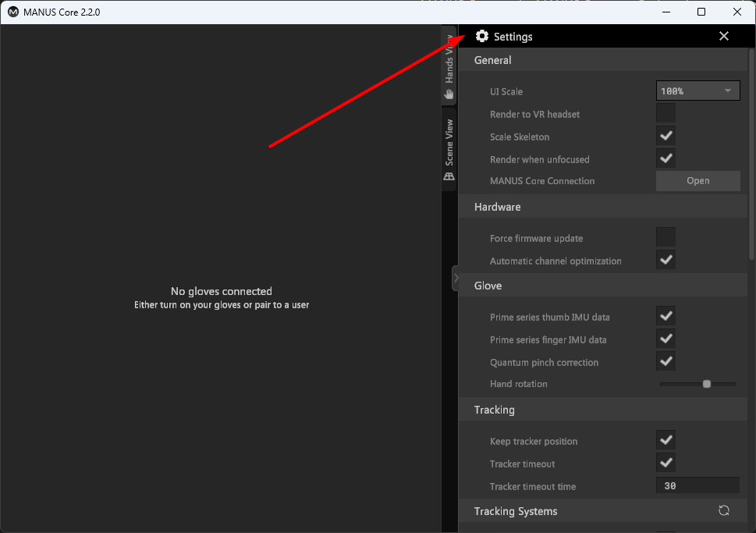Image resolution: width=756 pixels, height=533 pixels.
Task: Toggle Automatic channel optimization
Action: [665, 261]
